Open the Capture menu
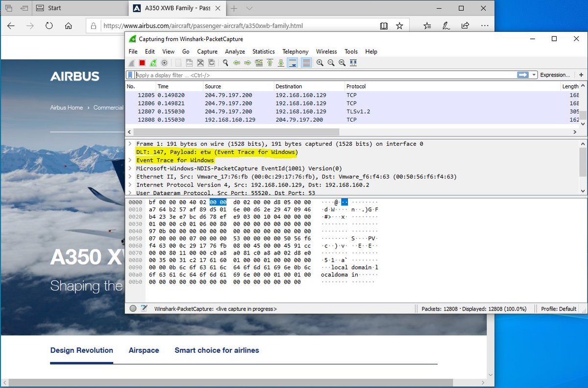Viewport: 588px width, 388px height. [x=207, y=52]
